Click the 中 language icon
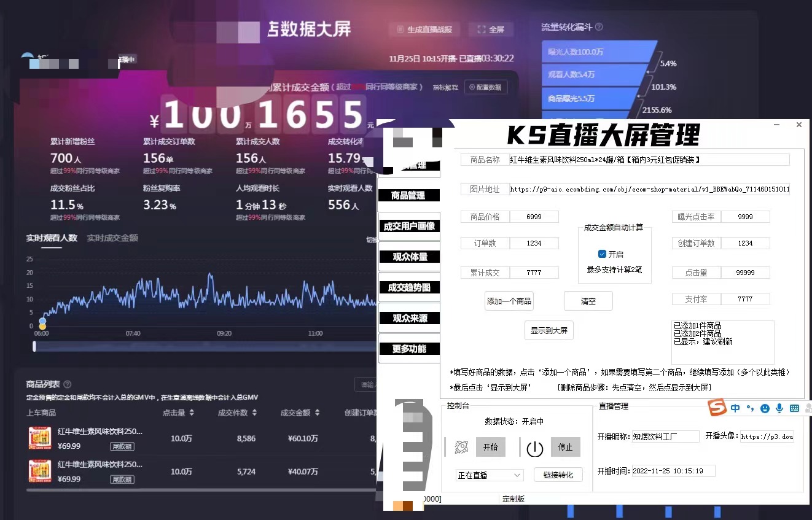812x520 pixels. pyautogui.click(x=735, y=408)
